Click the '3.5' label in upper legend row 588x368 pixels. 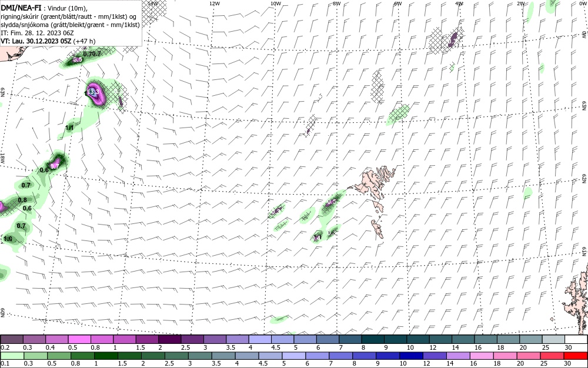coord(230,347)
